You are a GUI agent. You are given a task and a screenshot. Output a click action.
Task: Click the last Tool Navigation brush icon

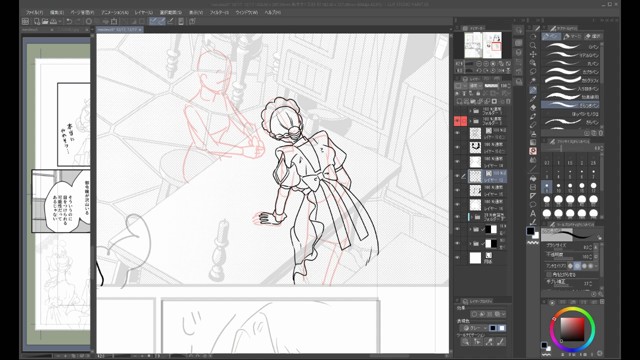pos(500,342)
